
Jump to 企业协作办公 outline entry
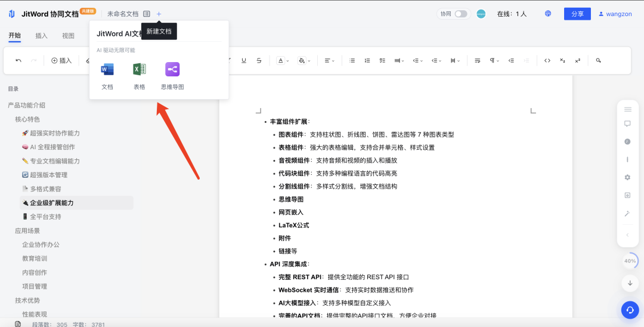pos(41,245)
